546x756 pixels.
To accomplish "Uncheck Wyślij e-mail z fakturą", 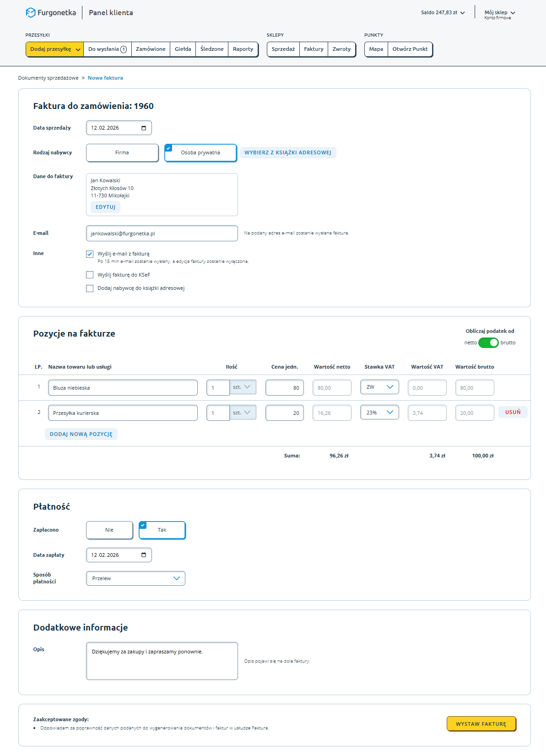I will [90, 254].
